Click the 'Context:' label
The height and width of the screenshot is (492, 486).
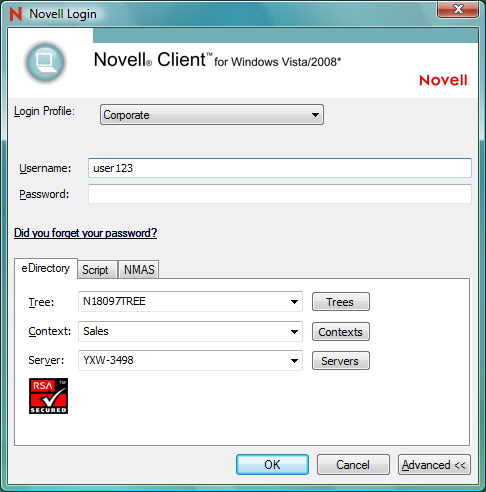[50, 331]
